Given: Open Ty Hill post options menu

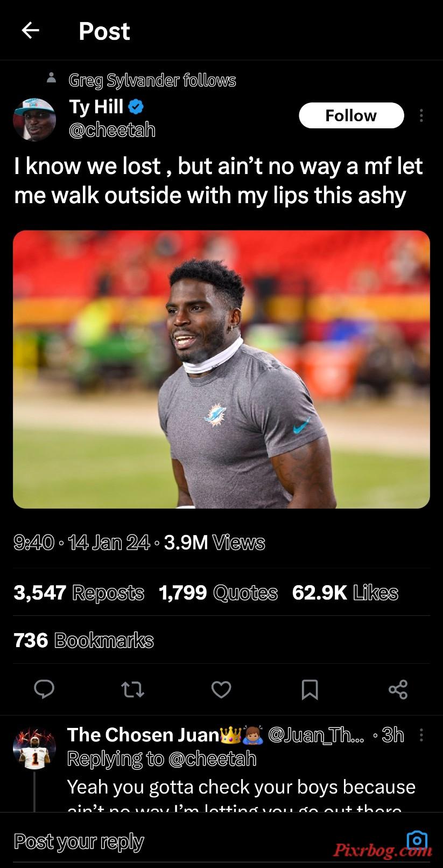Looking at the screenshot, I should pyautogui.click(x=421, y=115).
